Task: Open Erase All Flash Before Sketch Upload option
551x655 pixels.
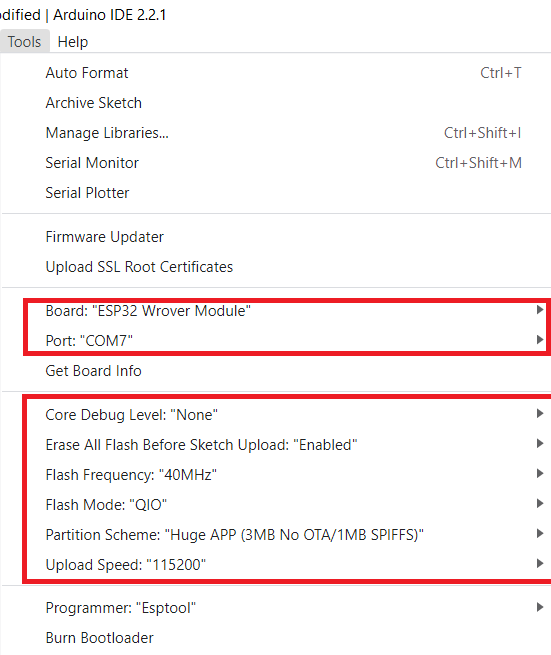Action: click(x=276, y=445)
